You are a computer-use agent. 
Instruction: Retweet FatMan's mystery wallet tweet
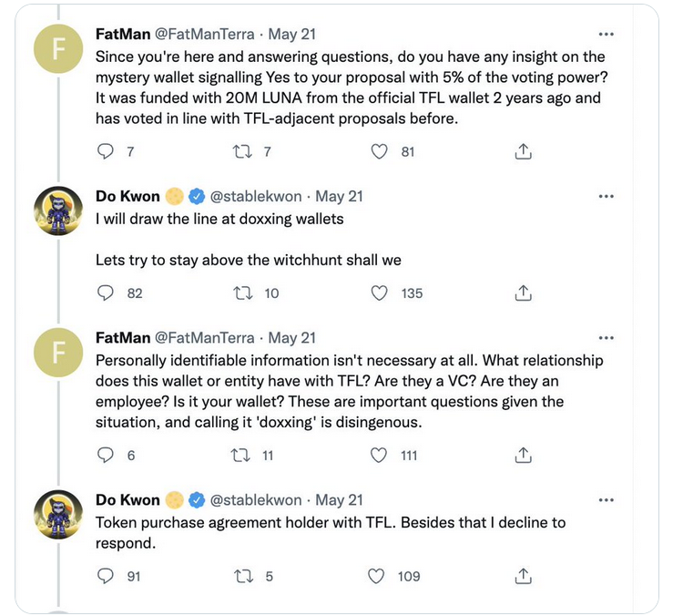coord(241,153)
